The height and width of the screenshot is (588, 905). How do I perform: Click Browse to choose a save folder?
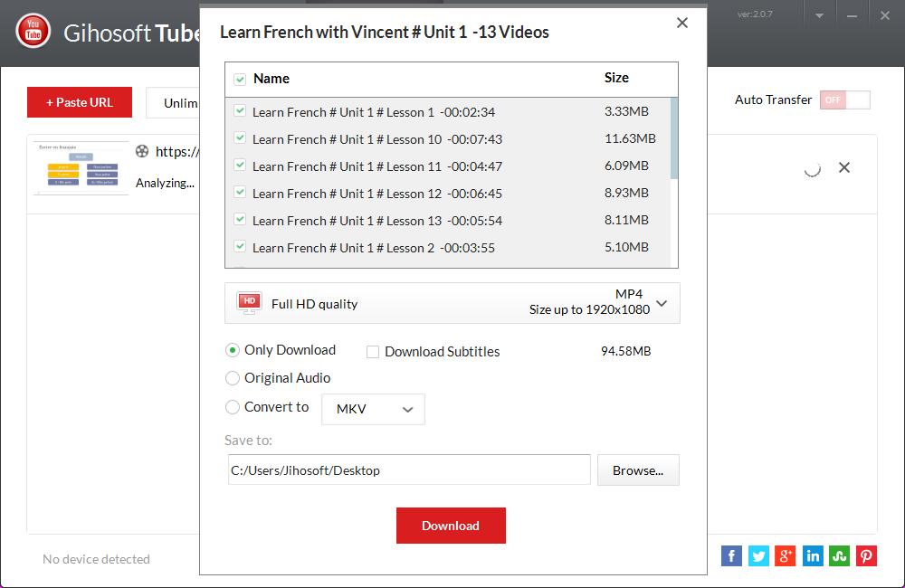pos(638,469)
